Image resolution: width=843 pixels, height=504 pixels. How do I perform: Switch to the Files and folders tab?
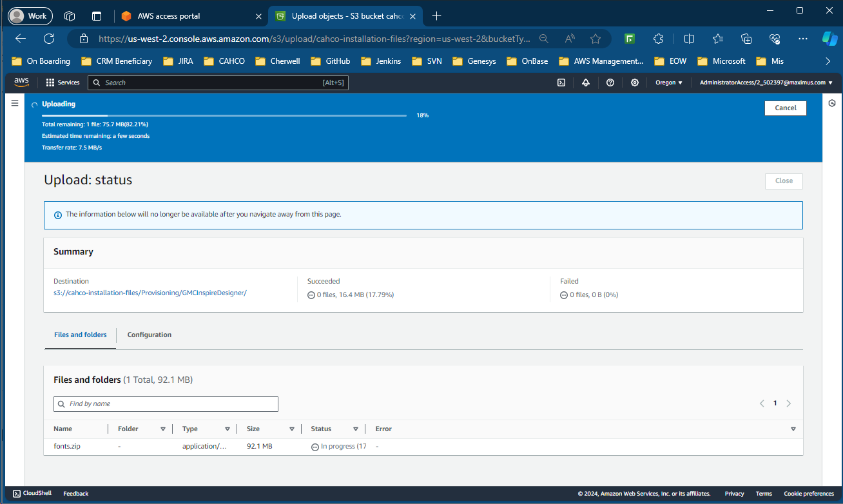[x=81, y=335]
